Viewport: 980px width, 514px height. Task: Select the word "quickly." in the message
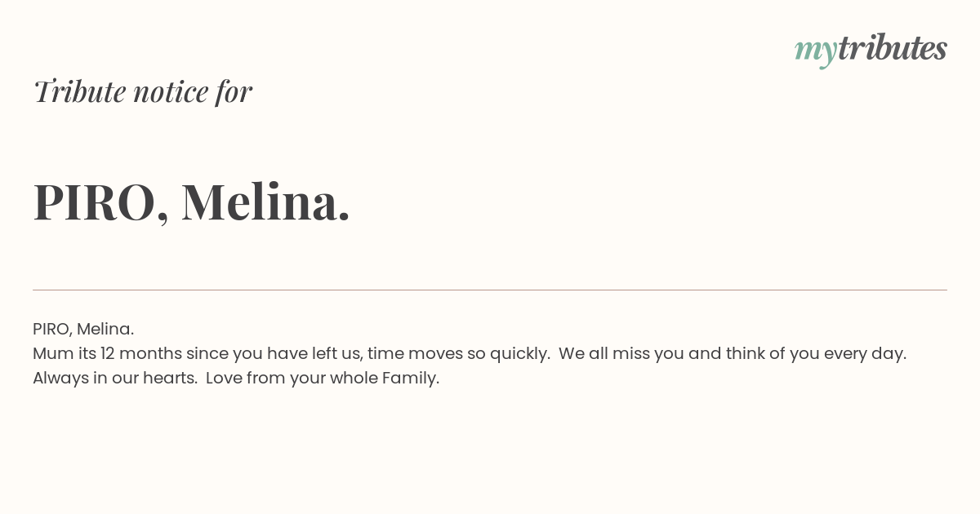(x=520, y=354)
